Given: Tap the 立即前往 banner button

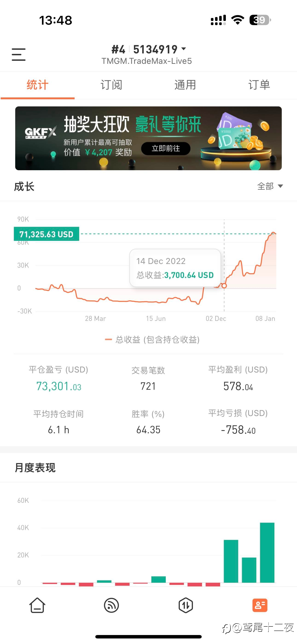Looking at the screenshot, I should pyautogui.click(x=166, y=149).
